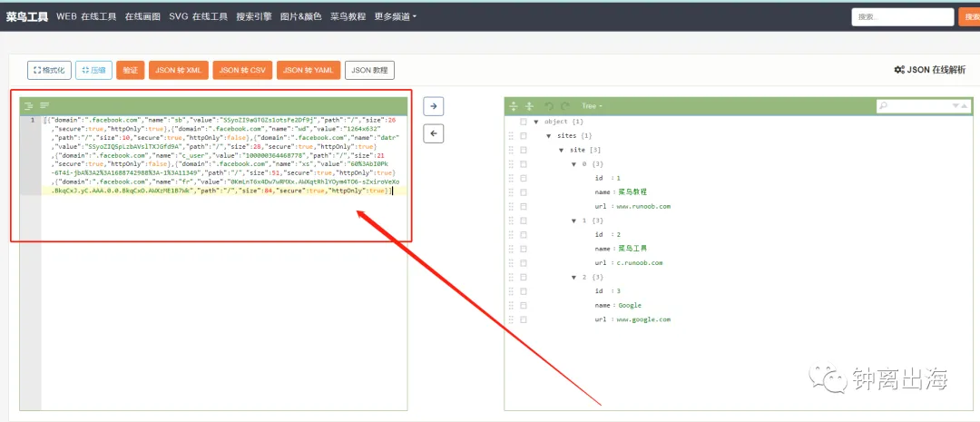Select the www.runoob.com url value
Viewport: 980px width, 422px height.
(643, 206)
